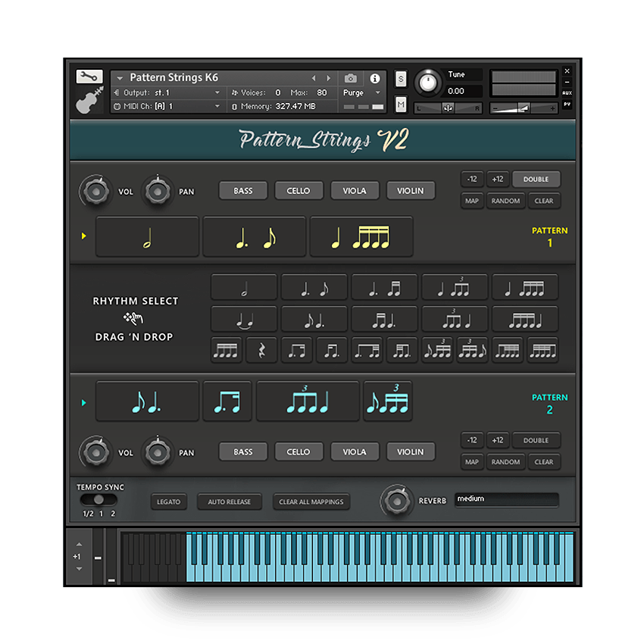The width and height of the screenshot is (644, 644).
Task: Select CELLO for Pattern 1
Action: coord(299,191)
